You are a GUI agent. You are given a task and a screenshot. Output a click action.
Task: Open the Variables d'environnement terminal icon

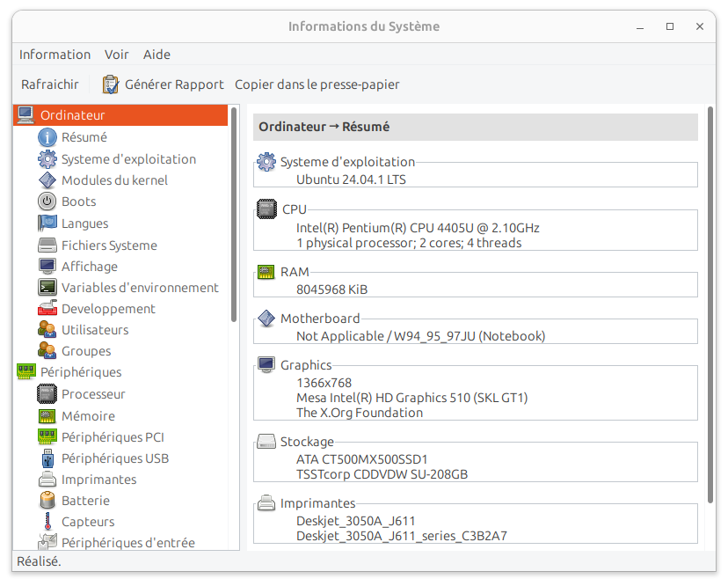click(47, 287)
